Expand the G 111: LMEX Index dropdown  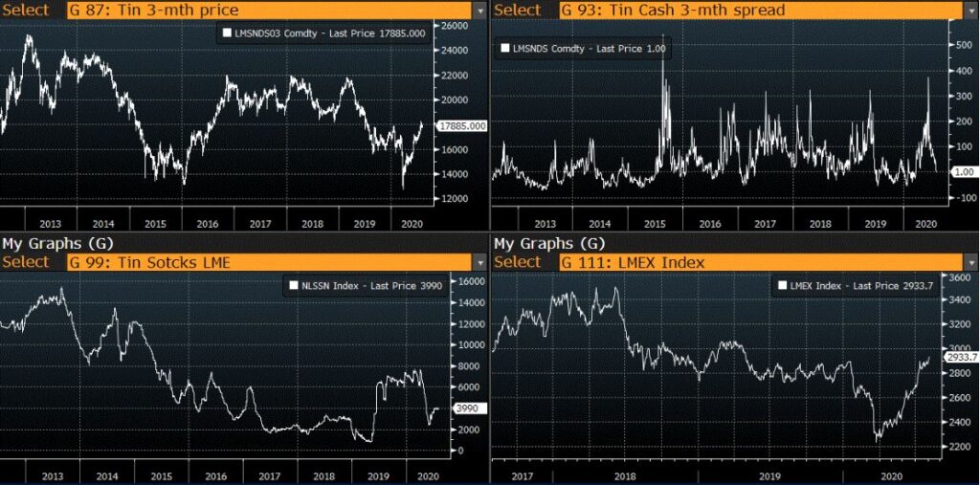pyautogui.click(x=969, y=262)
